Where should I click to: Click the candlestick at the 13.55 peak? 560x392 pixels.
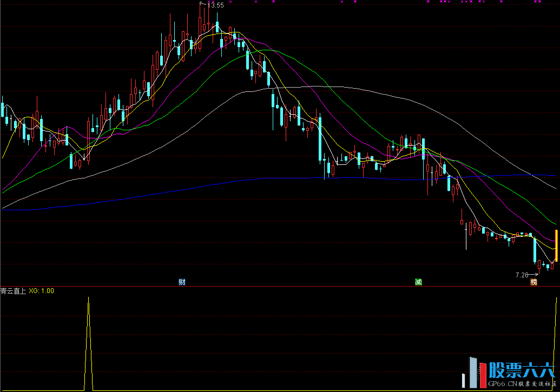[200, 24]
